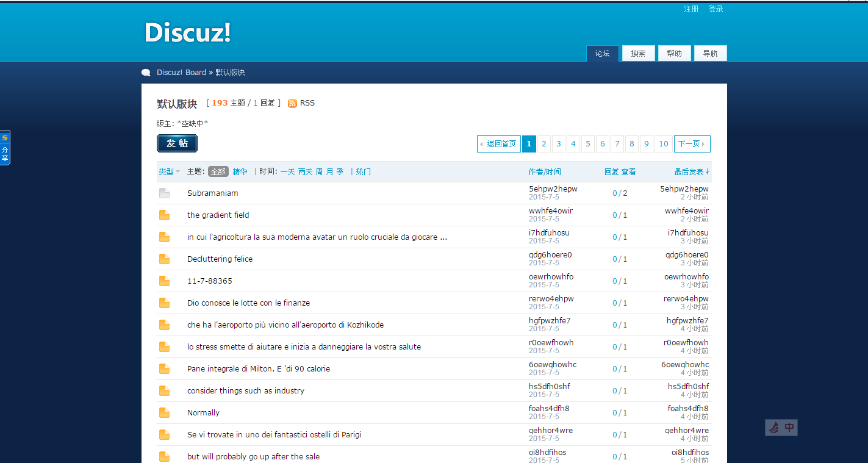Expand the 类型 dropdown
868x463 pixels.
pyautogui.click(x=169, y=172)
